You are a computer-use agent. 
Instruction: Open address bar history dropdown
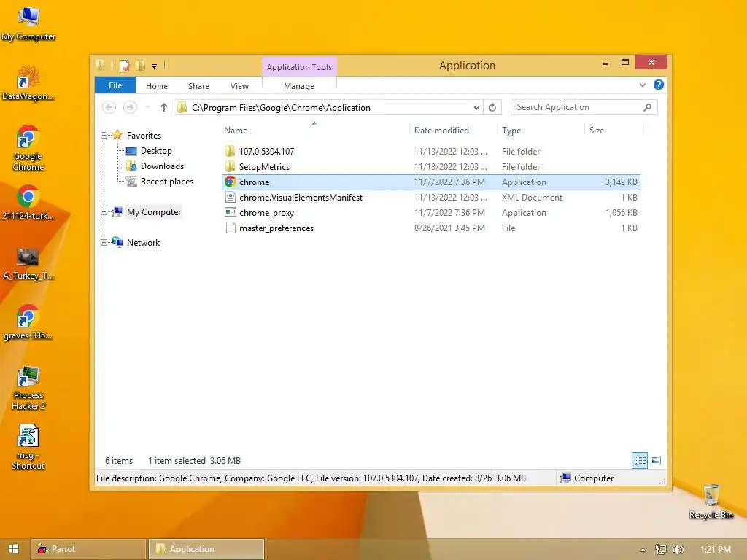[x=476, y=108]
